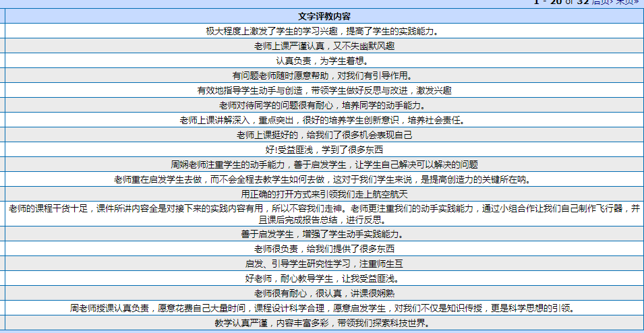Click comment starting 有效地指导学生动手与创造

click(x=324, y=90)
